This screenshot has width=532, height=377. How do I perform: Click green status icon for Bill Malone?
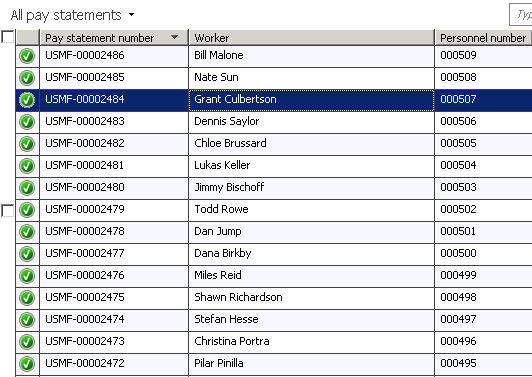click(27, 56)
